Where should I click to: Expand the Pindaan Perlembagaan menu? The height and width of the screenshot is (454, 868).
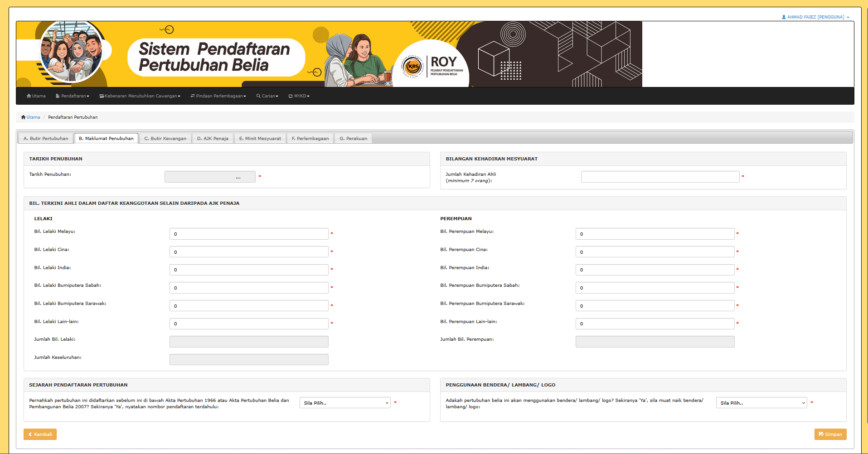pyautogui.click(x=218, y=96)
